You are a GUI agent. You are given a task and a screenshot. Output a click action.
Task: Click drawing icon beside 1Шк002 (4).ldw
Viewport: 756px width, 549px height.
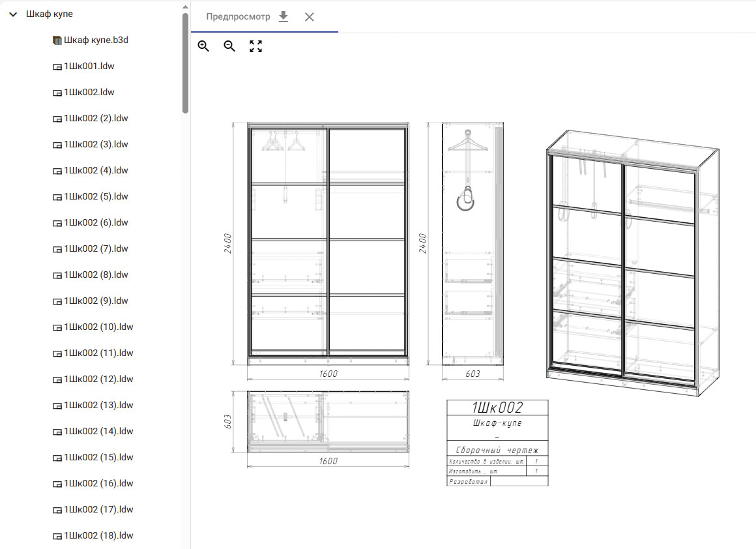(x=57, y=171)
